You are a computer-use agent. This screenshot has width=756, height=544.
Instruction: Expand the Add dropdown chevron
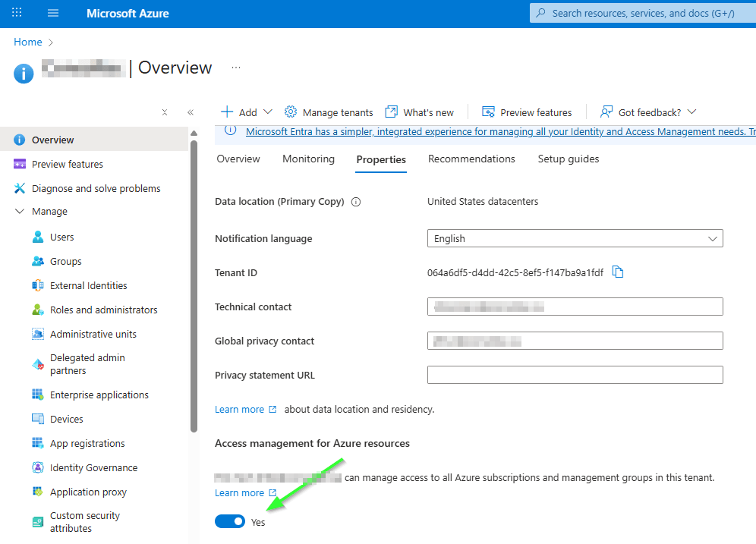(268, 112)
